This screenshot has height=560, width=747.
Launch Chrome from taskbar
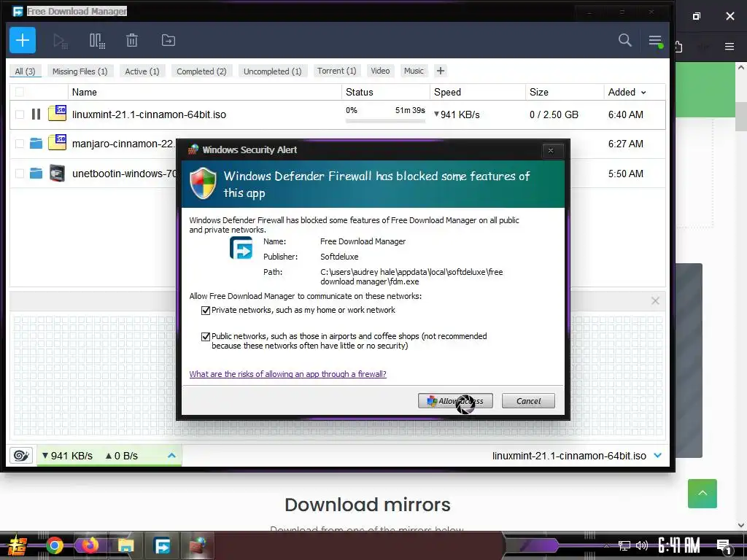pyautogui.click(x=55, y=545)
